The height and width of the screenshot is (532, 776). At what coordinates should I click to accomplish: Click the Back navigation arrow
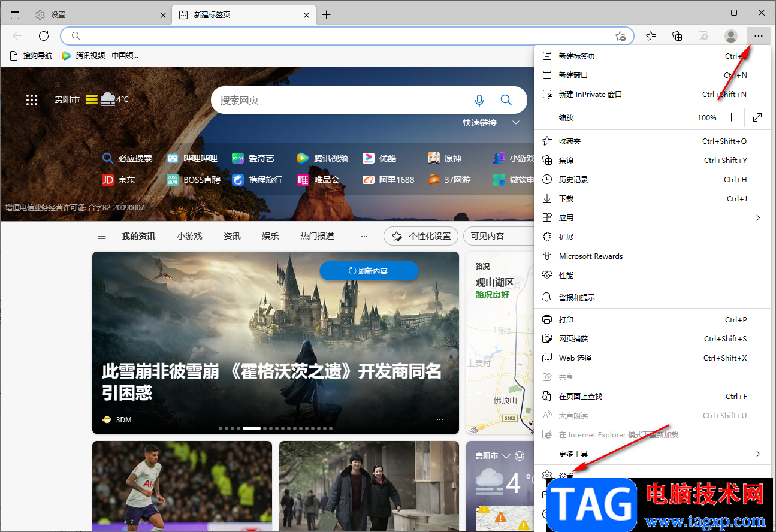17,36
